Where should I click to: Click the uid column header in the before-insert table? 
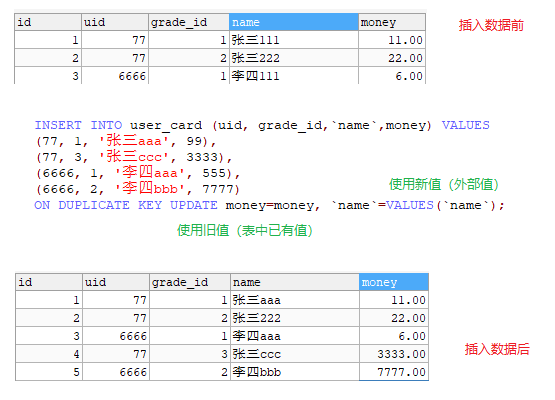click(115, 22)
